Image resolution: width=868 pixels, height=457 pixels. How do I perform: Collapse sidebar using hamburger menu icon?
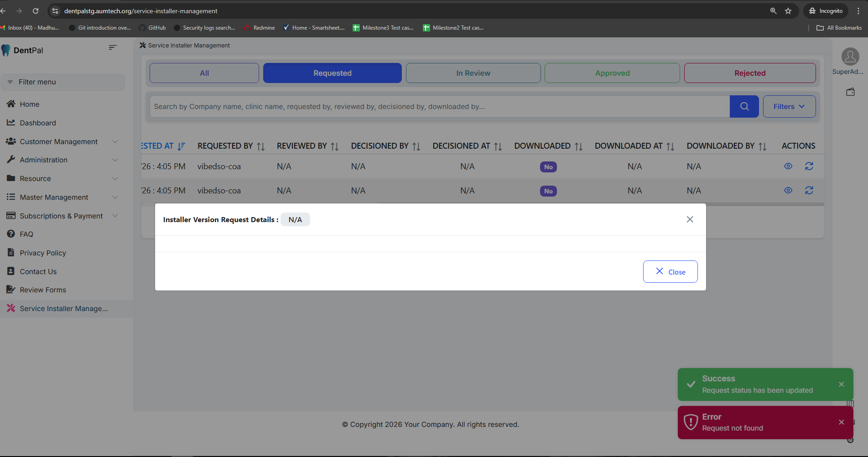pos(113,47)
